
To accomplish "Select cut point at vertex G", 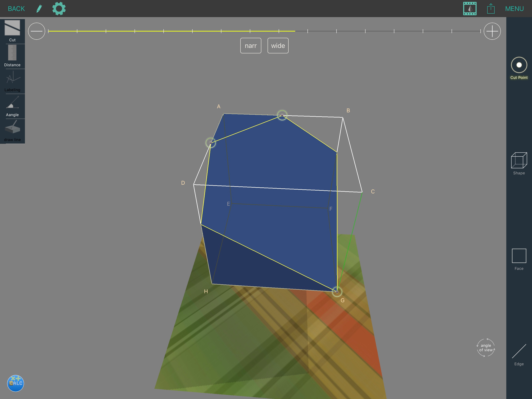I will [337, 292].
